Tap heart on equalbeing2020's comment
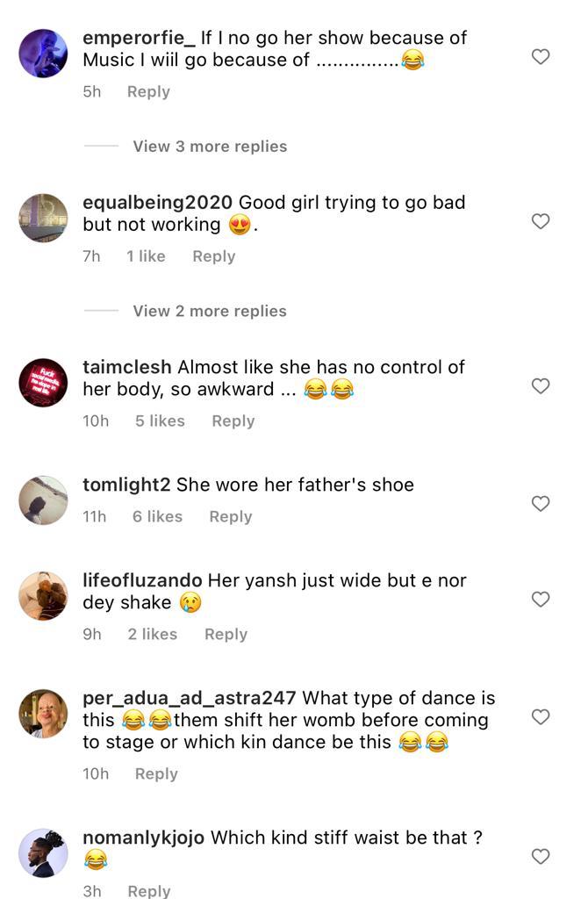Screen dimensions: 588x899 point(541,221)
